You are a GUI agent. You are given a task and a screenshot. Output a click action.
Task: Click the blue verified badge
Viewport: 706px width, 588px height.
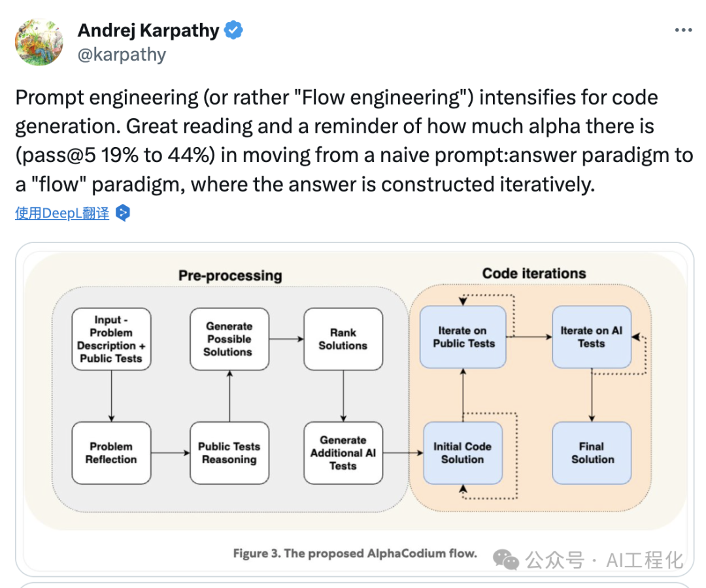tap(234, 30)
